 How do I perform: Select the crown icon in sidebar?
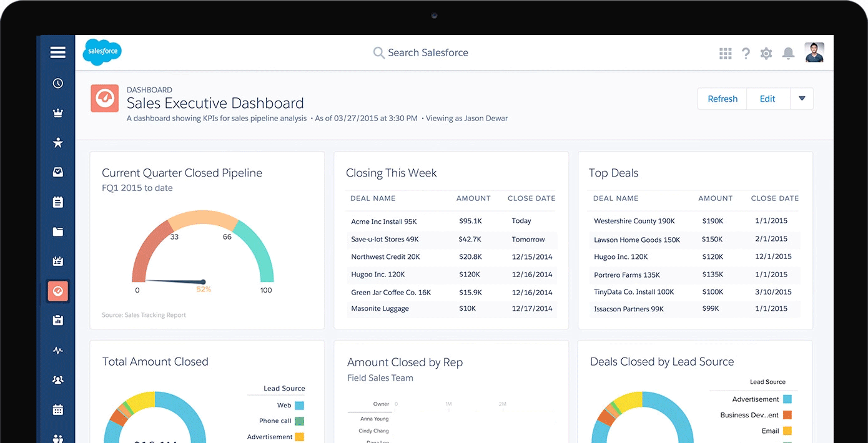[58, 113]
